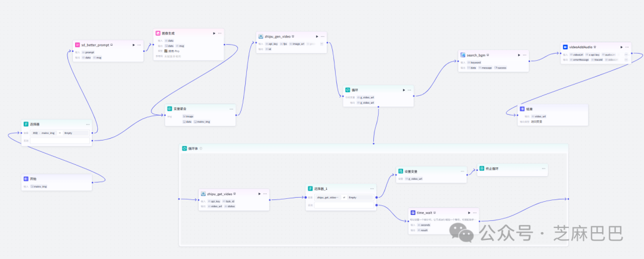Click the 变量聚合 node icon
644x259 pixels.
point(169,108)
